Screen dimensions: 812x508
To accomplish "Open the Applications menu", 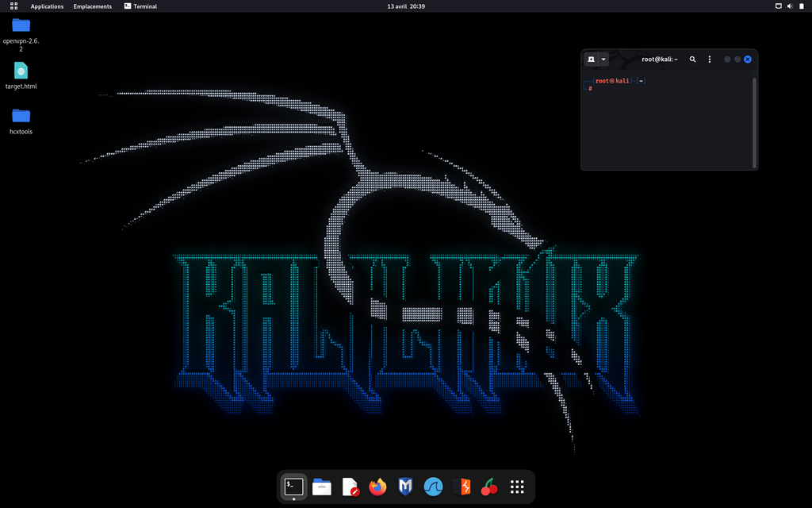I will point(47,6).
